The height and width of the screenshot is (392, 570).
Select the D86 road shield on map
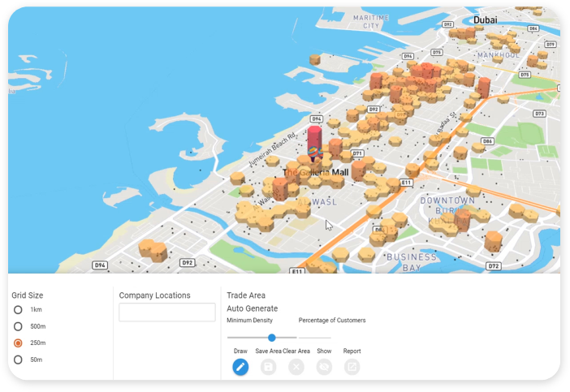pos(487,141)
